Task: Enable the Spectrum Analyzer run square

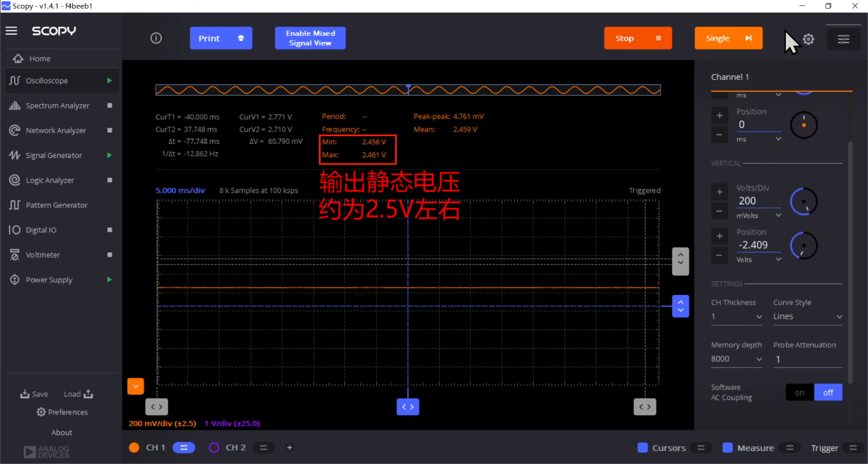Action: [110, 106]
